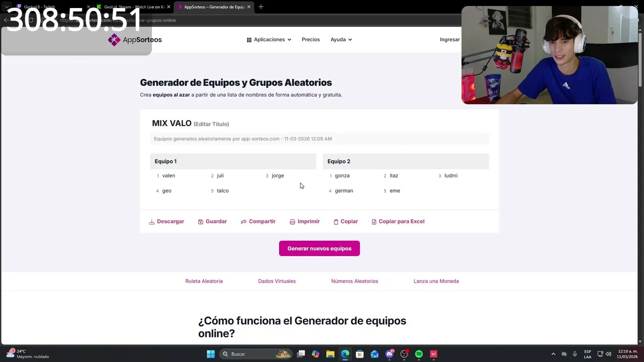Image resolution: width=644 pixels, height=362 pixels.
Task: Open Task View in taskbar
Action: tap(301, 354)
